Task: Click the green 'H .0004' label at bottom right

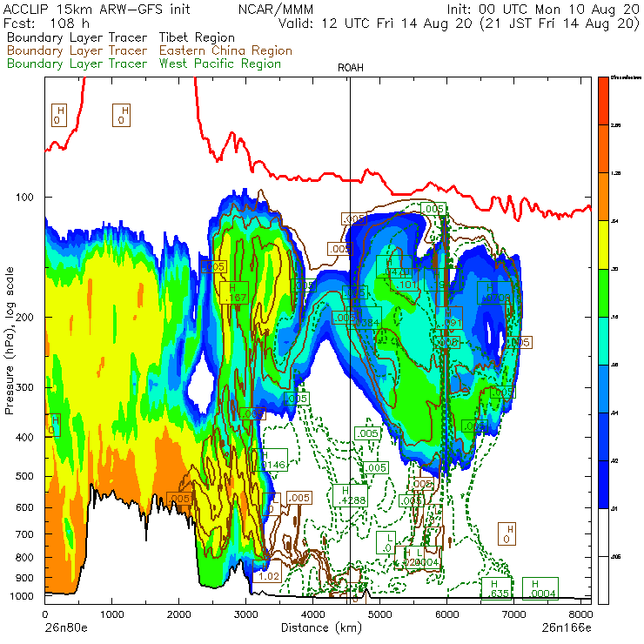Action: point(540,588)
